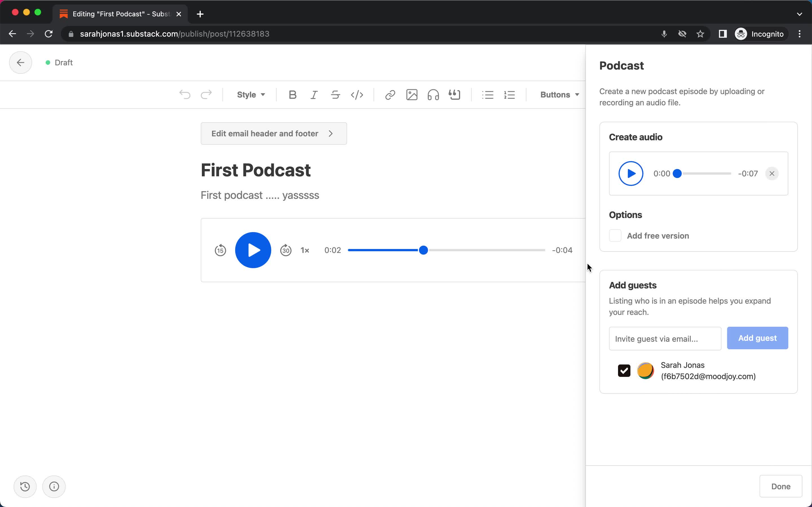Click the Bold formatting icon
The height and width of the screenshot is (507, 812).
(x=292, y=95)
